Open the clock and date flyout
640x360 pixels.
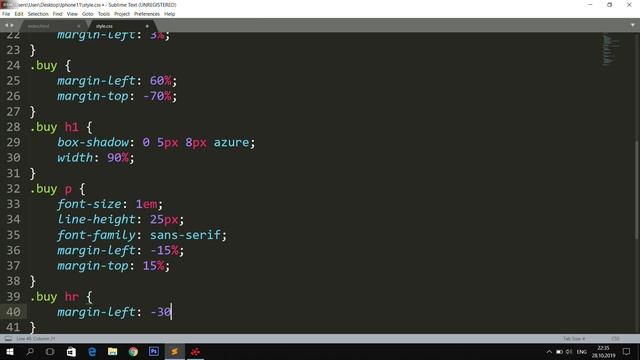pos(604,351)
